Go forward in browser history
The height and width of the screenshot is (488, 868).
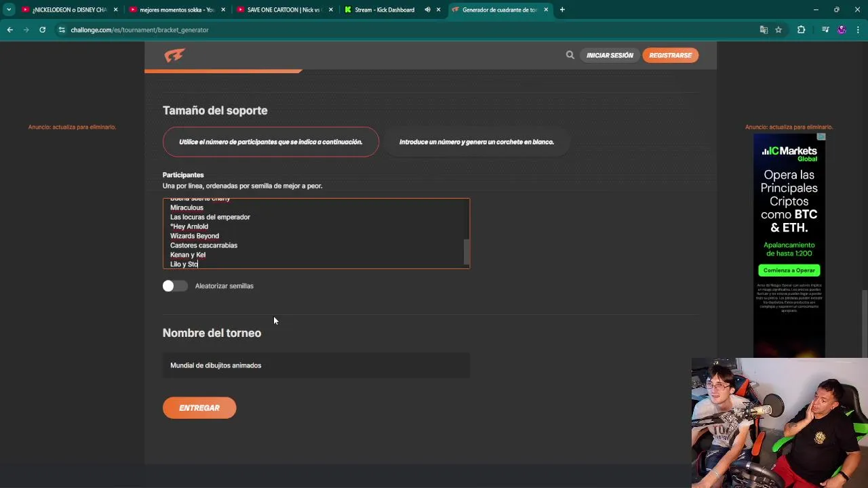coord(26,30)
